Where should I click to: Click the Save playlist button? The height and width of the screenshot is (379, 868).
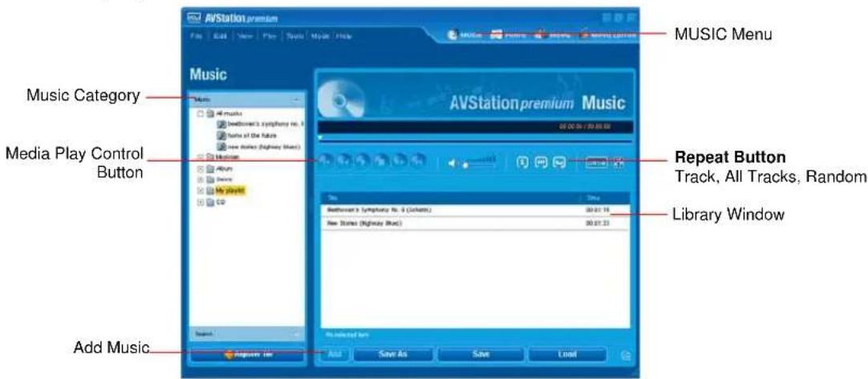tap(480, 354)
